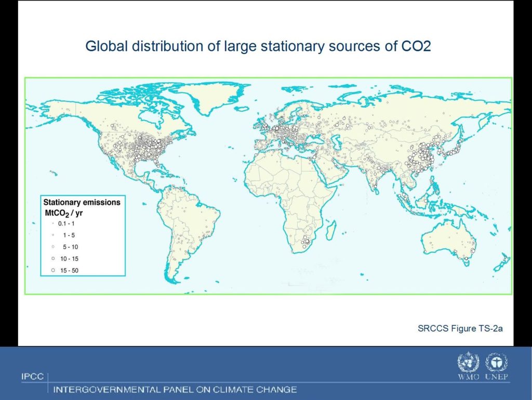
Task: Select the 10 - 15 legend circle symbol
Action: coord(53,258)
